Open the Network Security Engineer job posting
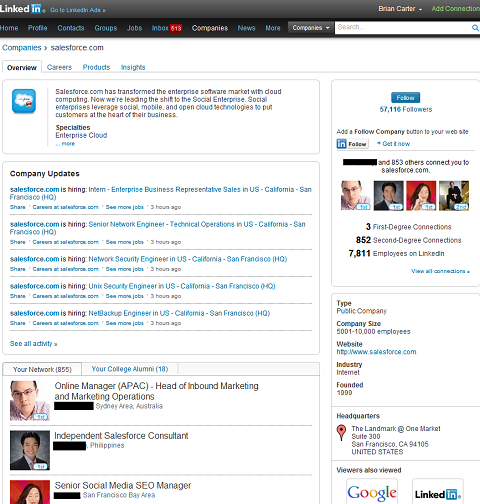Screen dimensions: 480x504 pyautogui.click(x=188, y=259)
